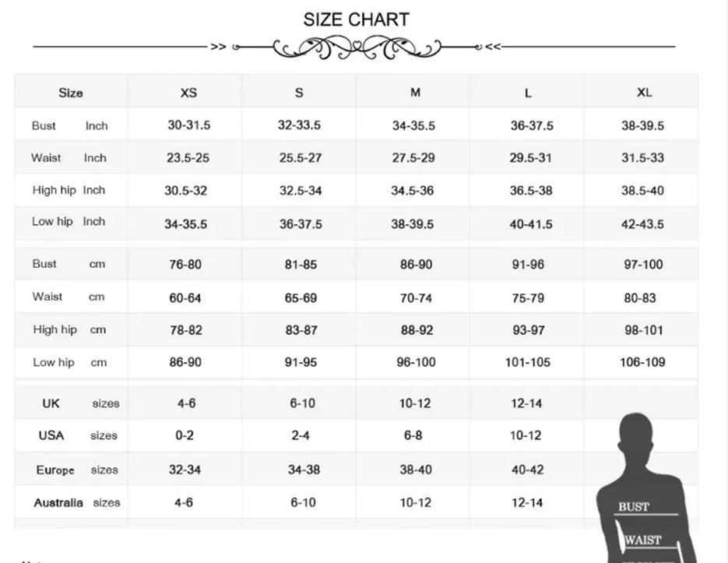
Task: Click the ">>" arrow marker left of the flourish
Action: click(219, 47)
